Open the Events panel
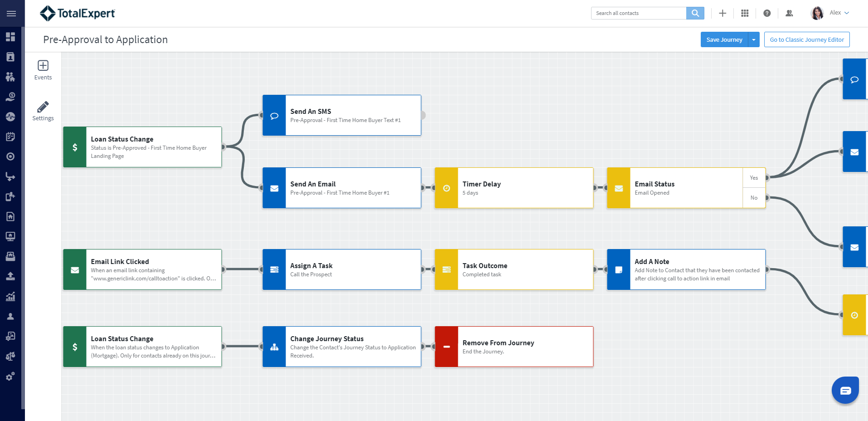 43,70
